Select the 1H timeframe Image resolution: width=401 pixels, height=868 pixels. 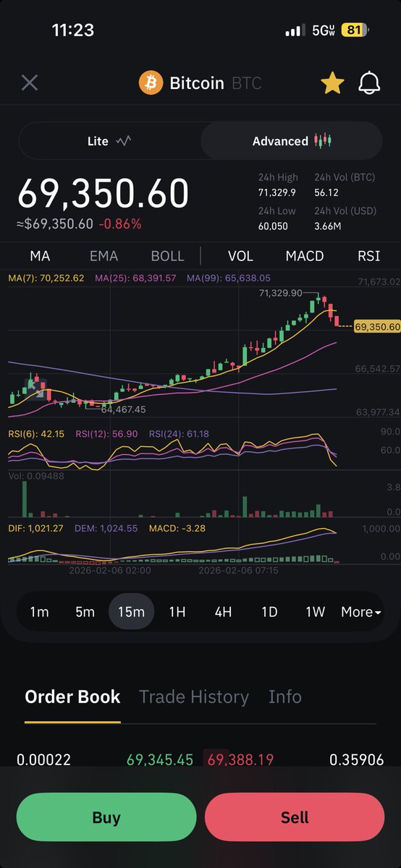point(177,612)
